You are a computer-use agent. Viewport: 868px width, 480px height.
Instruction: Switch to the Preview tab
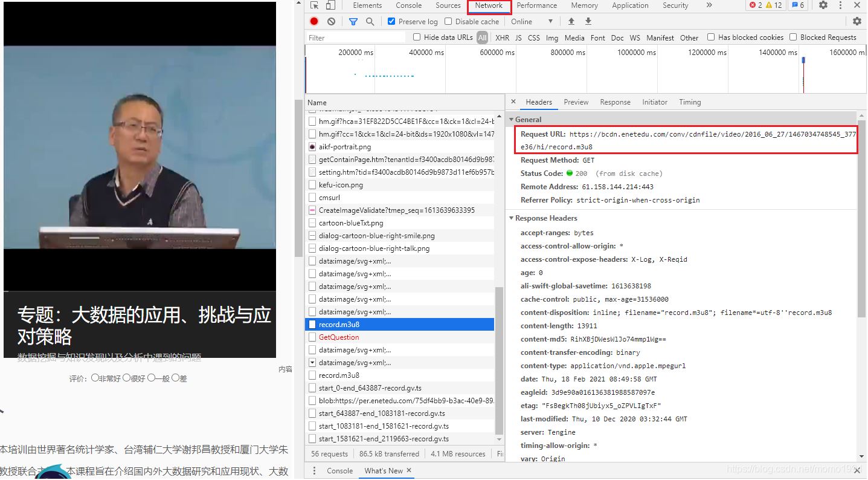tap(575, 102)
